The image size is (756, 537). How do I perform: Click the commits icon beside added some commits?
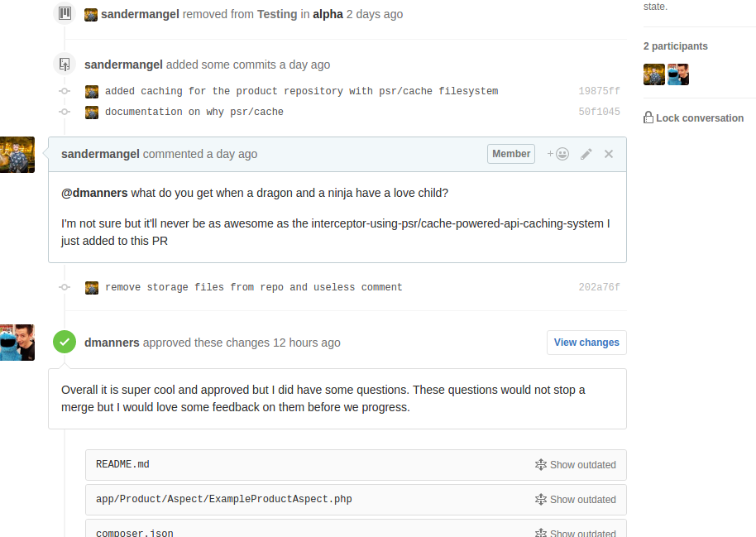click(x=65, y=64)
